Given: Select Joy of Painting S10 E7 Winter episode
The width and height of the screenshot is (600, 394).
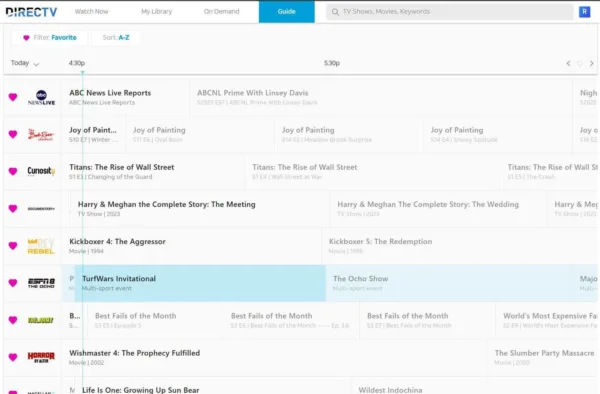Looking at the screenshot, I should (93, 134).
